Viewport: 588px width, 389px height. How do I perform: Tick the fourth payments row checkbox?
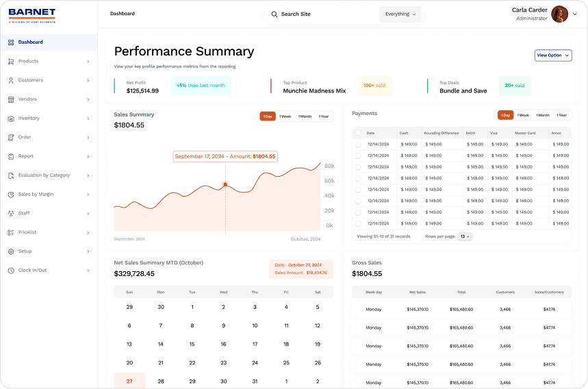[358, 178]
